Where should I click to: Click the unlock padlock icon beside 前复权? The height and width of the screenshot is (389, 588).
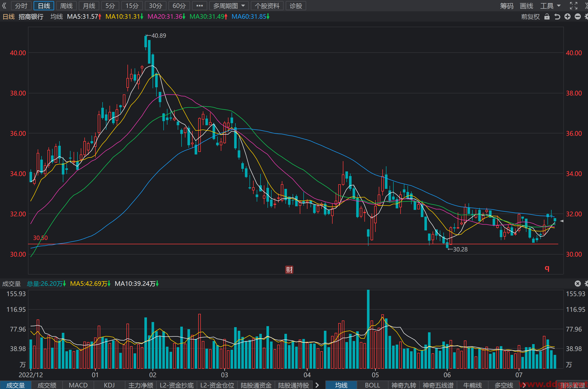[547, 17]
